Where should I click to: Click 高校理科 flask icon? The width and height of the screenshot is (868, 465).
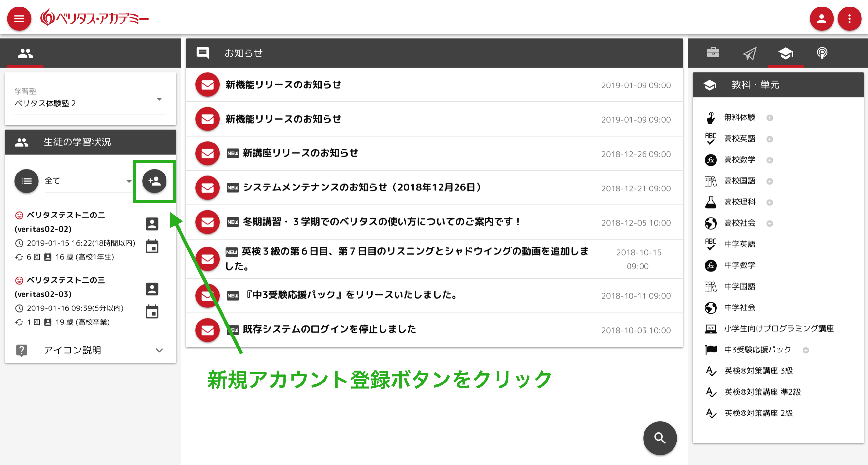pos(711,202)
